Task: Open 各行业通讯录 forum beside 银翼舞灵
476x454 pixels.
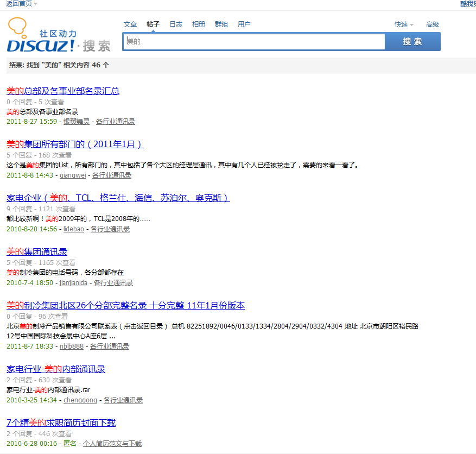Action: [x=116, y=122]
